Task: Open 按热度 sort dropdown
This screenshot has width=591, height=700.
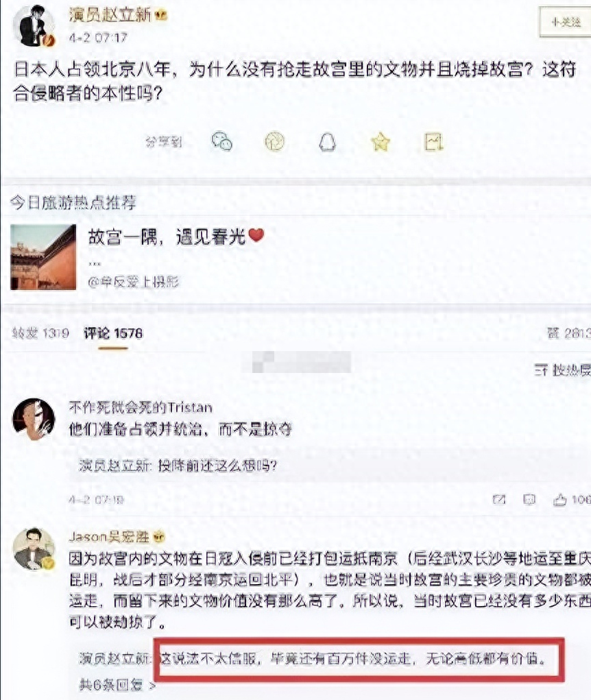Action: pyautogui.click(x=562, y=370)
